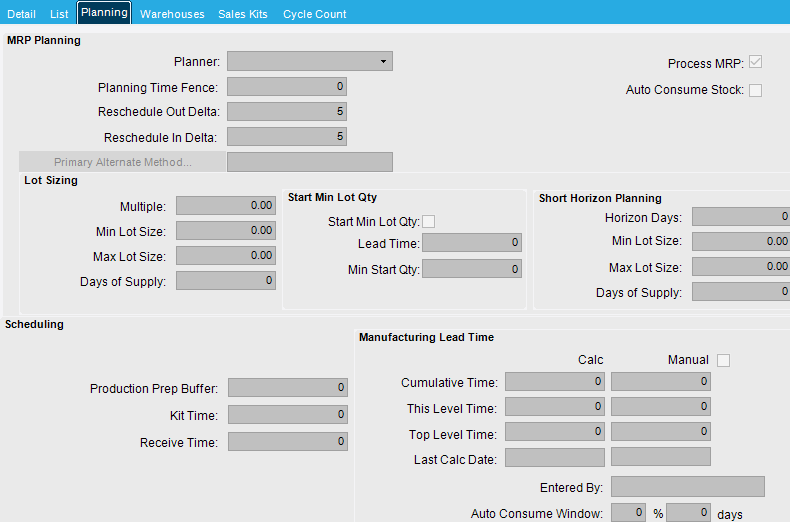
Task: Select the Reschedule Out Delta field
Action: (x=287, y=111)
